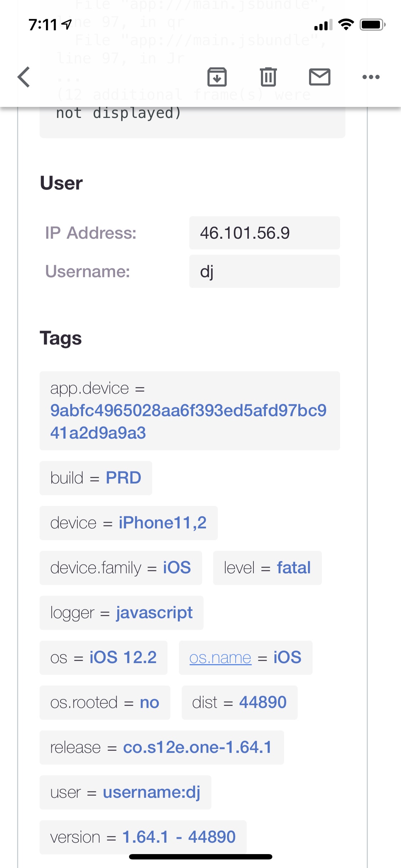Tap the iOS 12.2 os tag
This screenshot has width=401, height=868.
(123, 658)
